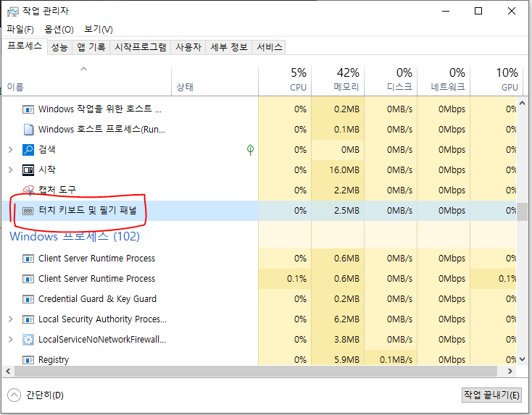532x415 pixels.
Task: Click the 5.9MB memory value for Registry
Action: [346, 360]
